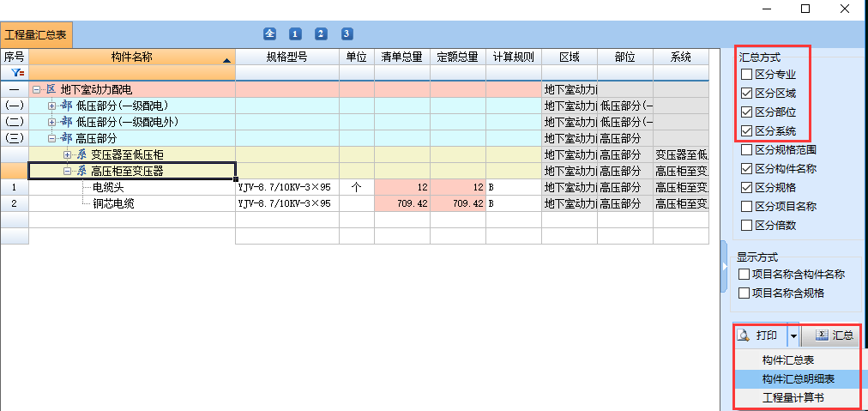Expand the 低压部分(一级配电) node
This screenshot has height=411, width=868.
tap(52, 106)
